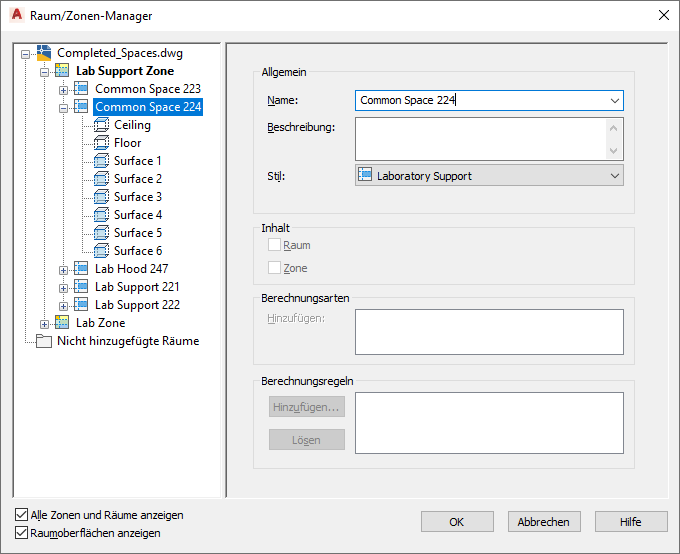Confirm the dialog with OK
680x554 pixels.
pyautogui.click(x=457, y=521)
